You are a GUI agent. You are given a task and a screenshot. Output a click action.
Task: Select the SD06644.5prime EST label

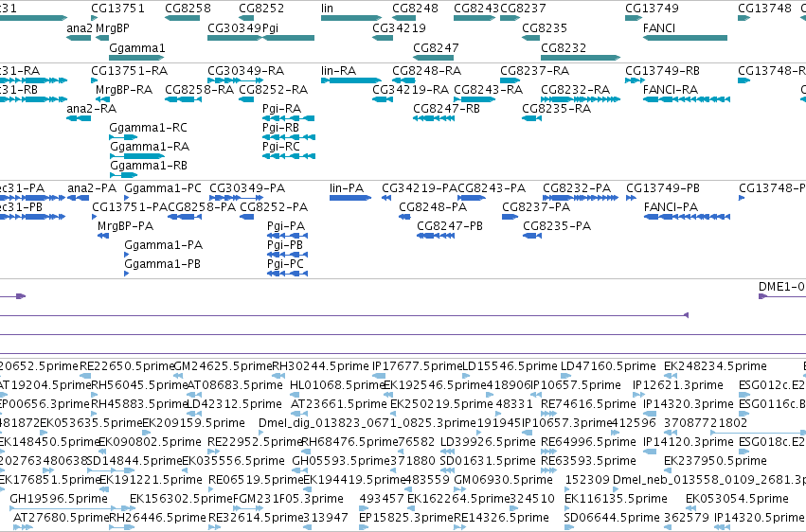click(612, 518)
